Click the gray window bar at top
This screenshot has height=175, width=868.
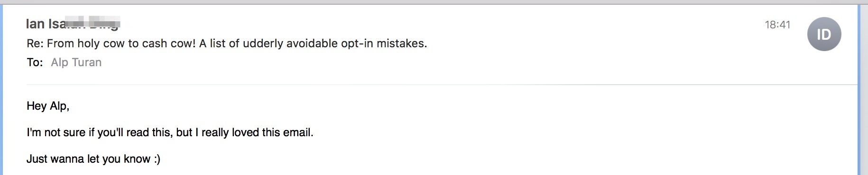pos(434,2)
